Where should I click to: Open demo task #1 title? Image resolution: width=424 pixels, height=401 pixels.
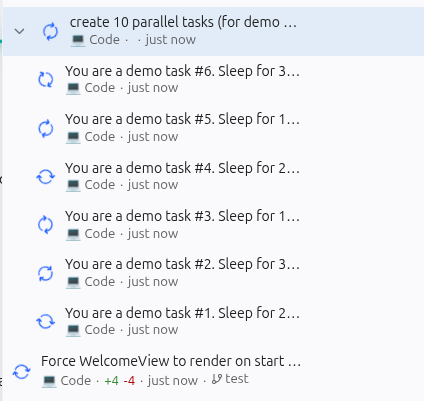coord(182,313)
